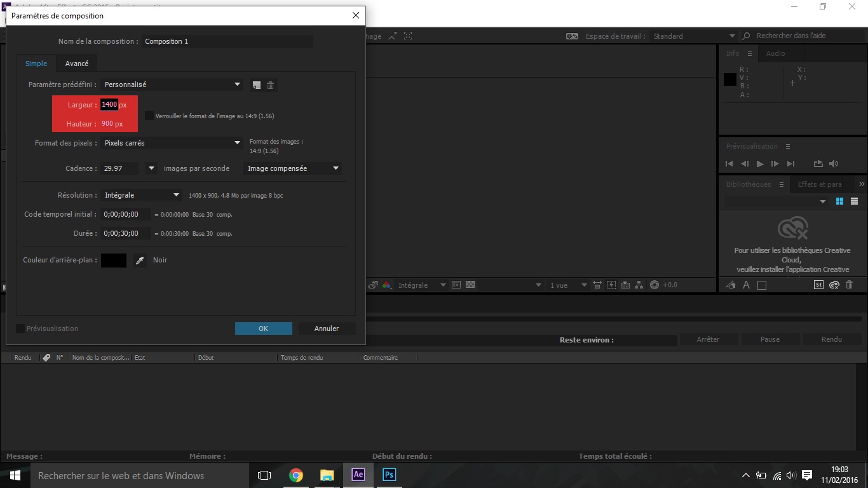
Task: Open the Paramètre prédéfini dropdown
Action: (173, 85)
